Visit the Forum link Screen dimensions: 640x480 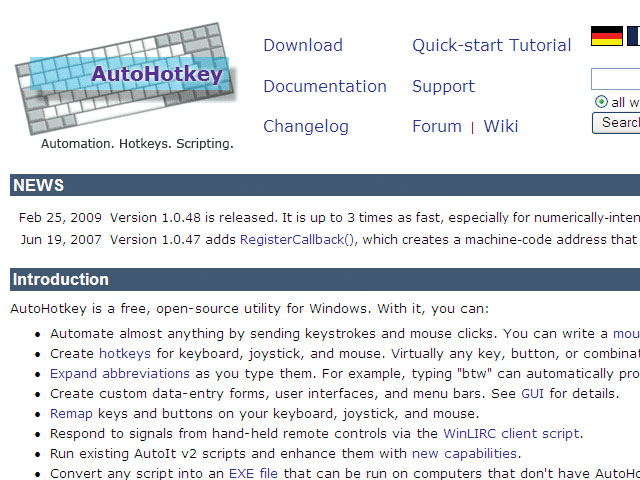[436, 126]
